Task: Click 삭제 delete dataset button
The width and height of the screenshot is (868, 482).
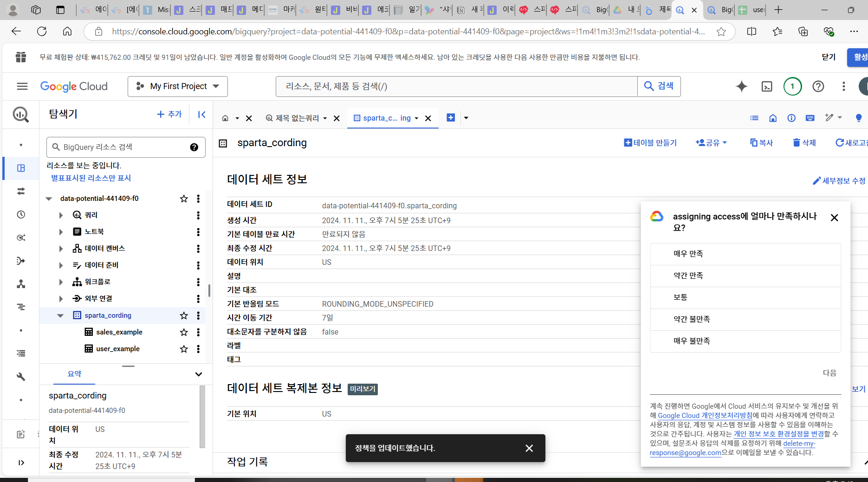Action: pyautogui.click(x=804, y=143)
